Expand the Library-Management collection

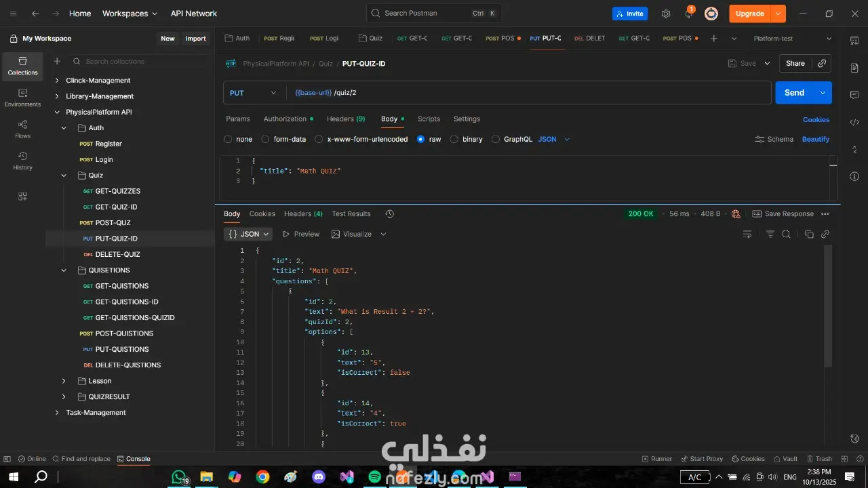(57, 96)
